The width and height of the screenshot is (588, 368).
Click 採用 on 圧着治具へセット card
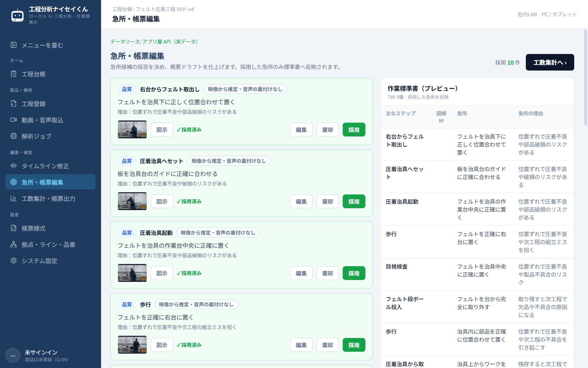(x=354, y=201)
